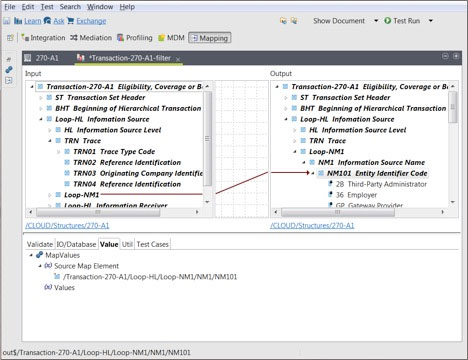Collapse input TRN Trace node
Screen dimensions: 468x360
tap(50, 141)
